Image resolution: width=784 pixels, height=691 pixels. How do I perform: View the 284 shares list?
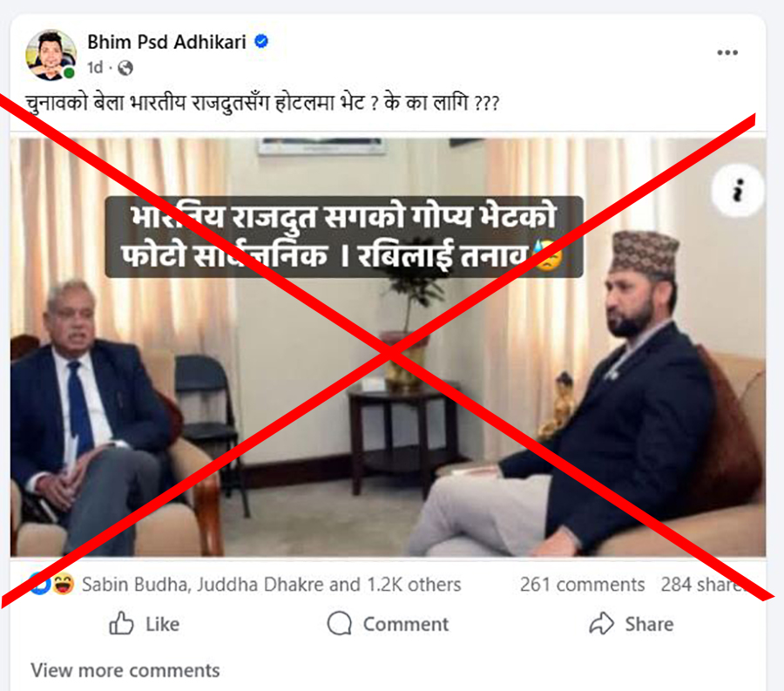coord(704,585)
